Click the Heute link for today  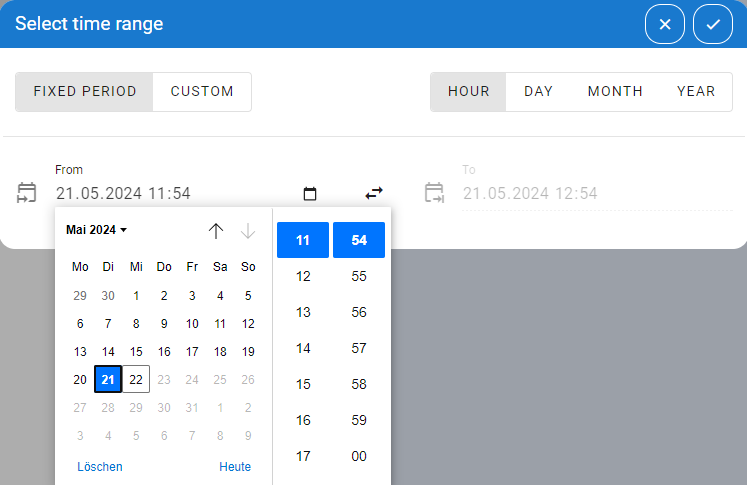(235, 467)
